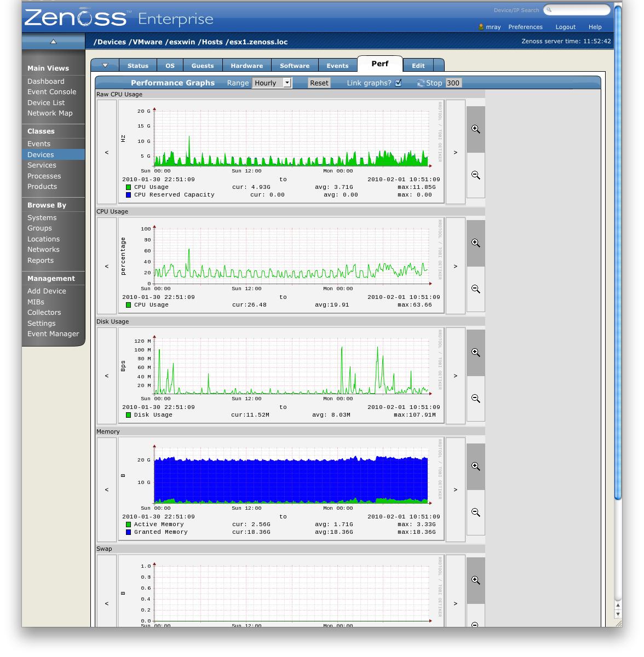
Task: Open Event Manager in sidebar
Action: [53, 334]
